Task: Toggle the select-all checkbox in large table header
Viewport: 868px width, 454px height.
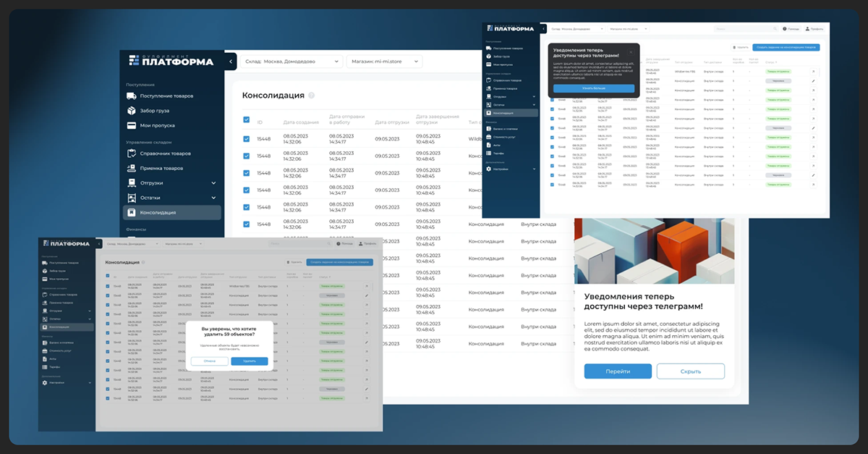Action: tap(247, 119)
